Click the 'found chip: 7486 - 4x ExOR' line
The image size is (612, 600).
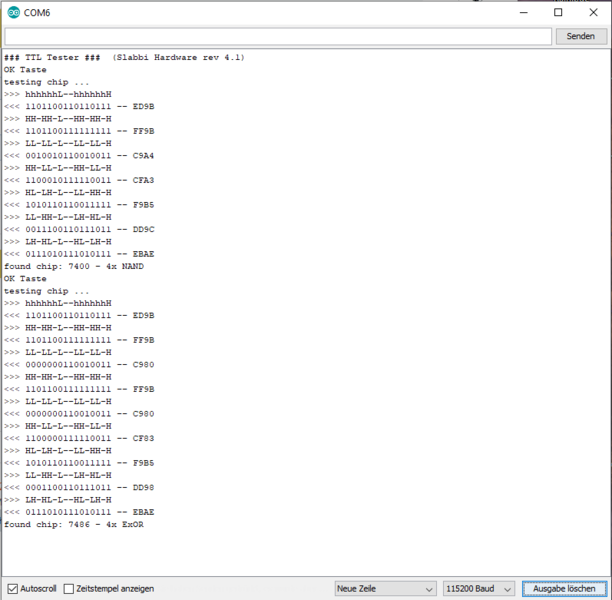[74, 524]
